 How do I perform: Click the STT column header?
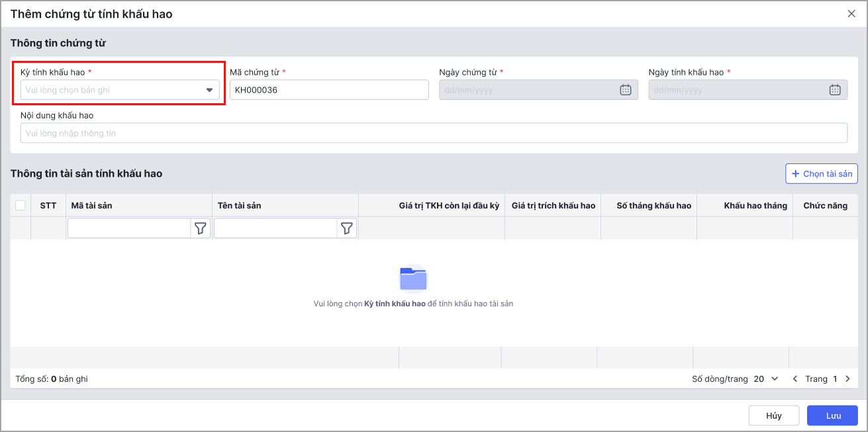[48, 206]
